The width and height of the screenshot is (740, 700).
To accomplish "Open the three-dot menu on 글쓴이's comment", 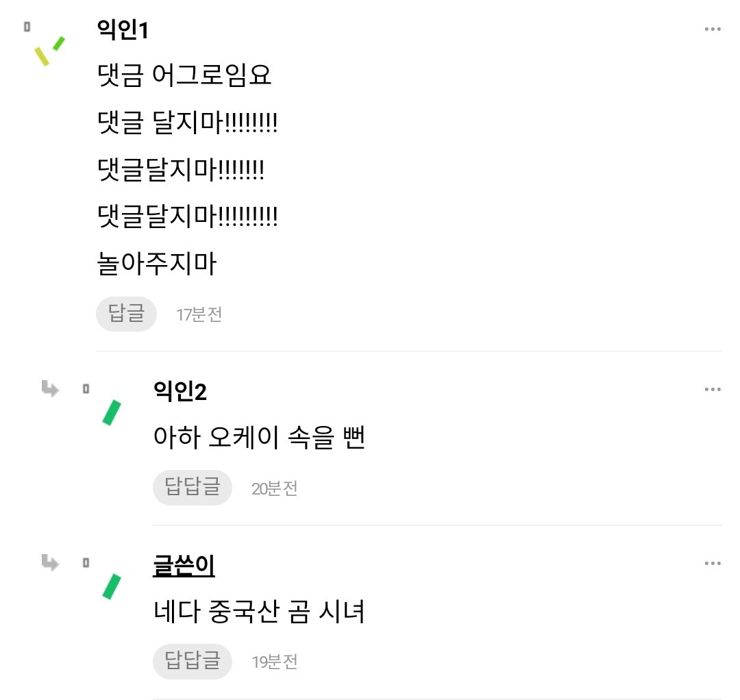I will click(x=713, y=563).
